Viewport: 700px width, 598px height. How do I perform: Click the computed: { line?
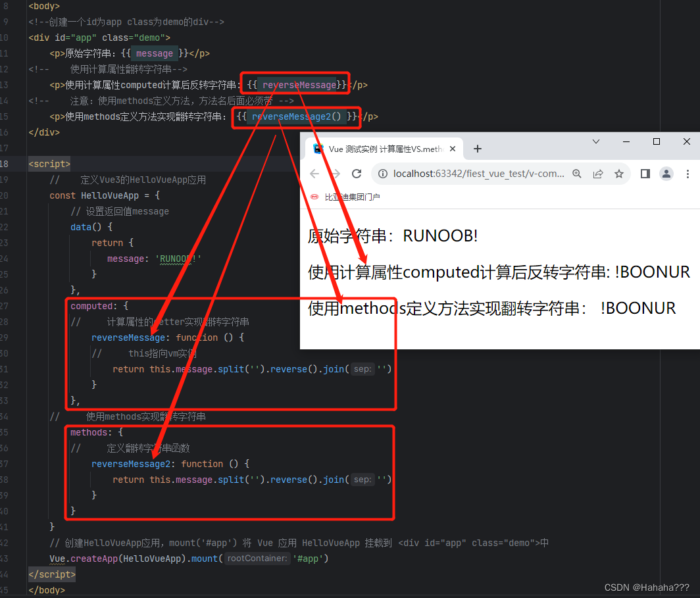99,306
